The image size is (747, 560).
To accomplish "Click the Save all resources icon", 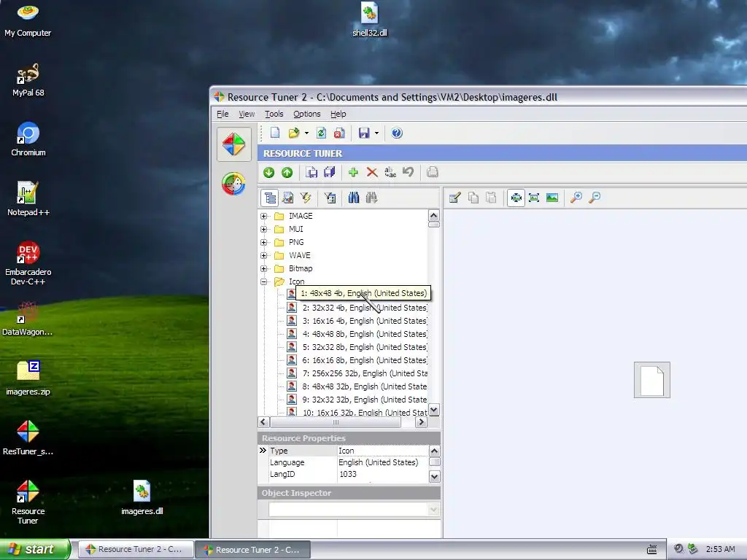I will pyautogui.click(x=329, y=172).
